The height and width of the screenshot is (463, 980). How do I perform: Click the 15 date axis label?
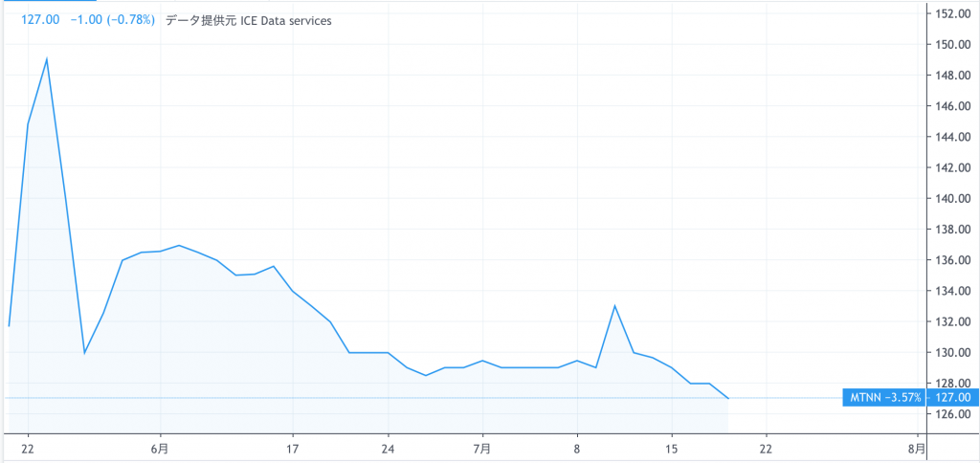(x=671, y=448)
